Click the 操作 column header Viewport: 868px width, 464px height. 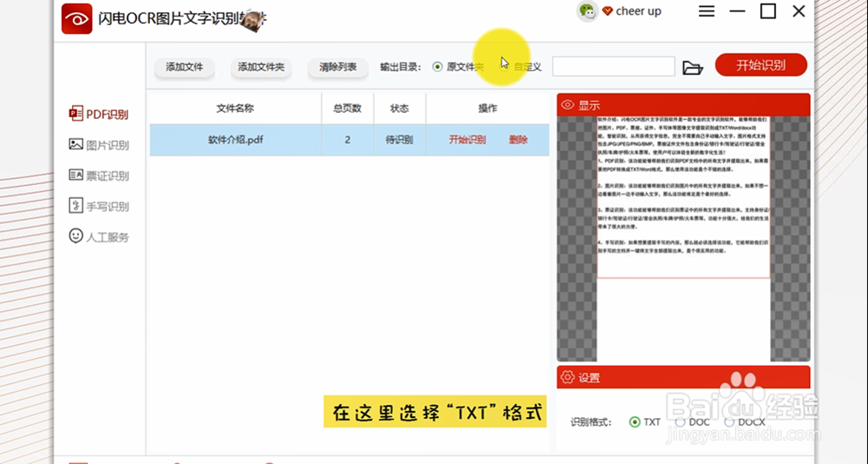[x=488, y=109]
